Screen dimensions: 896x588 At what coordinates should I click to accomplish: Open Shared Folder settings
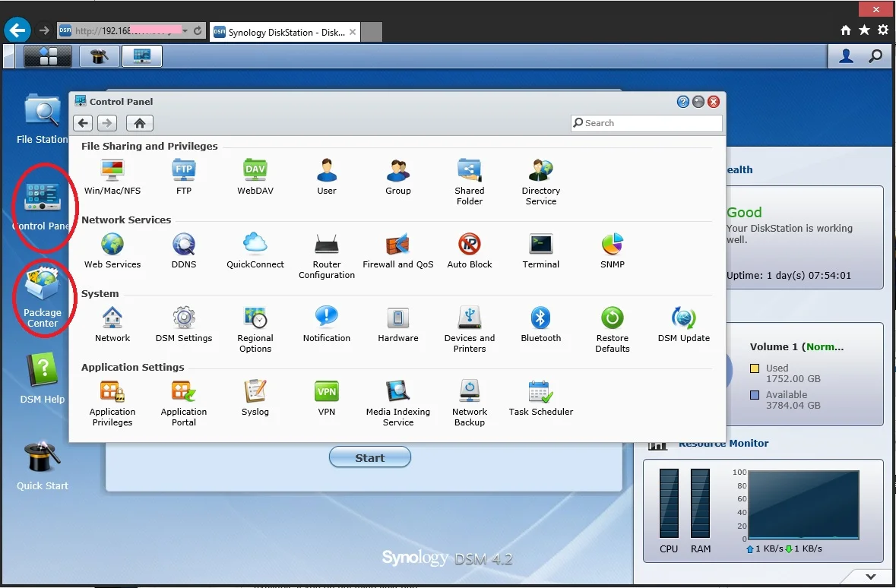pyautogui.click(x=469, y=182)
